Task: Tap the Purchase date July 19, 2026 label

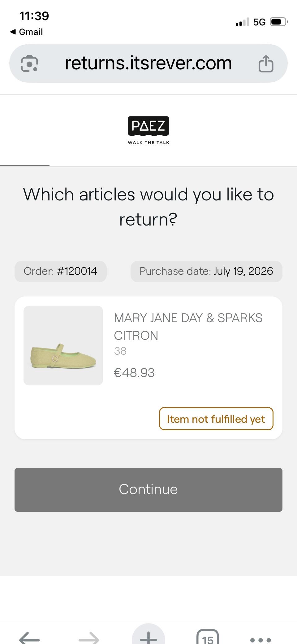Action: pyautogui.click(x=206, y=271)
